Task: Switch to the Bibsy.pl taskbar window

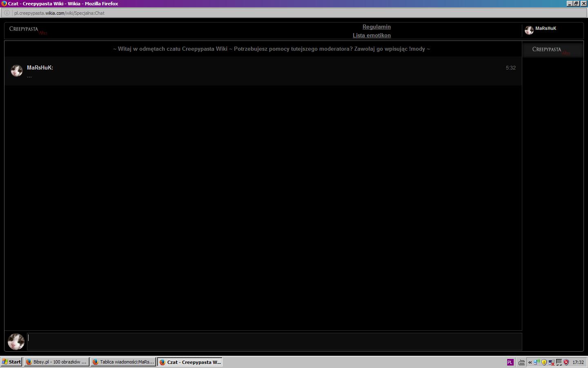Action: coord(56,362)
